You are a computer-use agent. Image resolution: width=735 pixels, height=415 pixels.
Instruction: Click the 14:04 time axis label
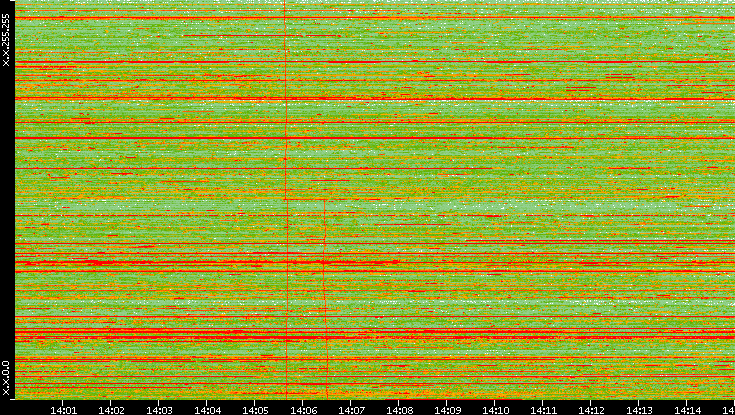pos(207,410)
